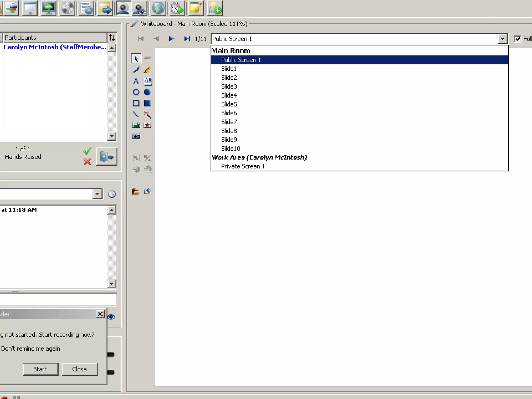Select the orange highlighter tool
The height and width of the screenshot is (399, 532).
tap(147, 70)
